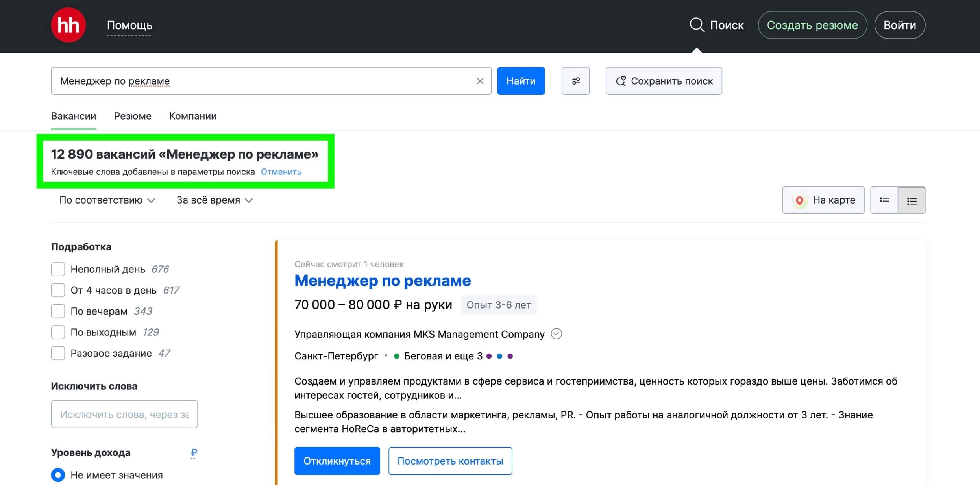980x485 pixels.
Task: Click Сохранить поиск button
Action: coord(664,81)
